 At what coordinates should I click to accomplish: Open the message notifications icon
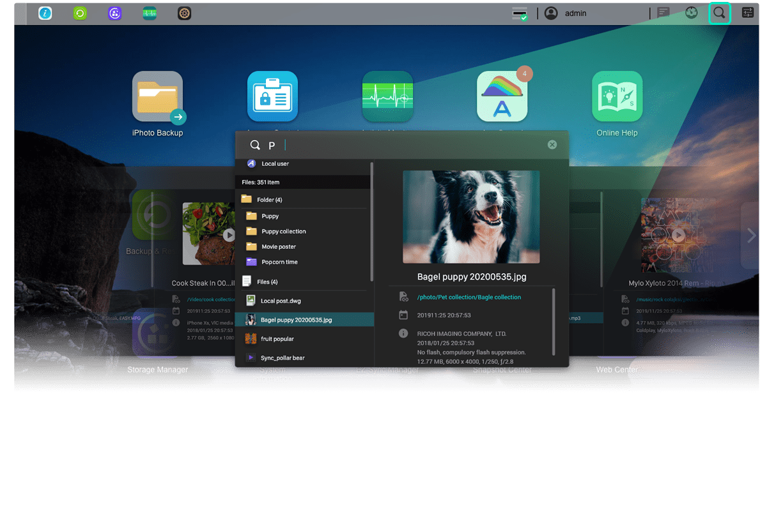(663, 13)
